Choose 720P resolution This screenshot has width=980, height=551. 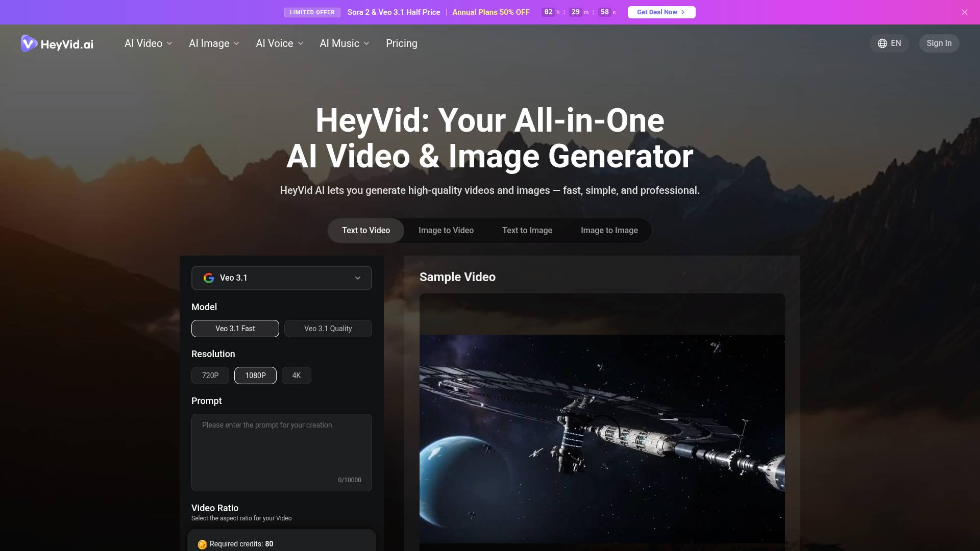click(x=210, y=375)
